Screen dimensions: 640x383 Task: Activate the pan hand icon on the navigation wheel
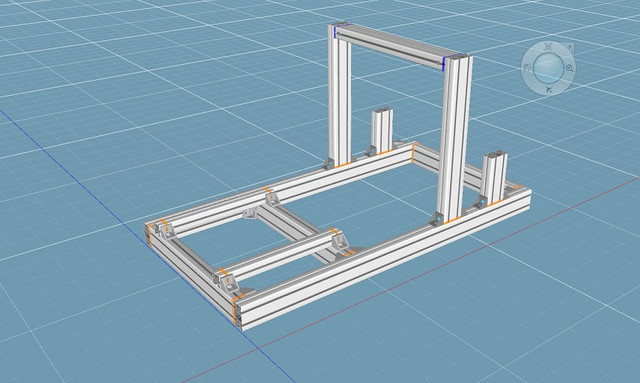click(x=527, y=67)
